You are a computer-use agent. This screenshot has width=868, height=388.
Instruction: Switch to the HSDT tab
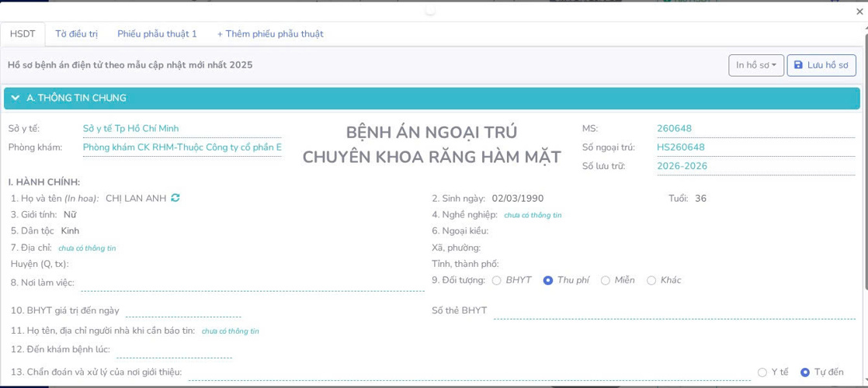23,34
